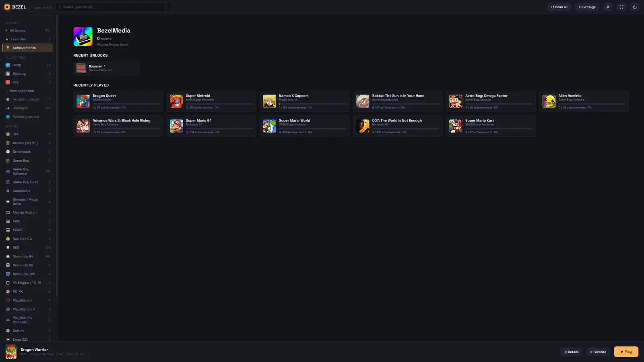Viewport: 644px width, 362px height.
Task: Select the Genesis / Mega Drive icon
Action: click(8, 202)
